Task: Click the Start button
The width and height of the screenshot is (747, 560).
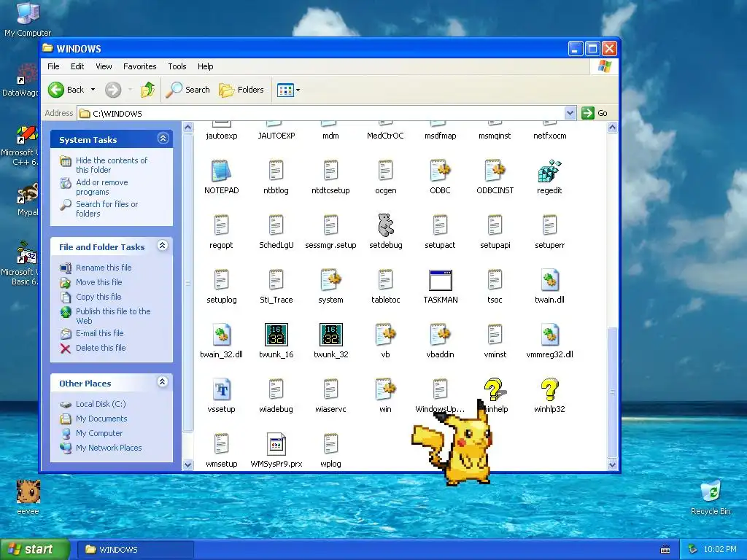Action: click(34, 549)
